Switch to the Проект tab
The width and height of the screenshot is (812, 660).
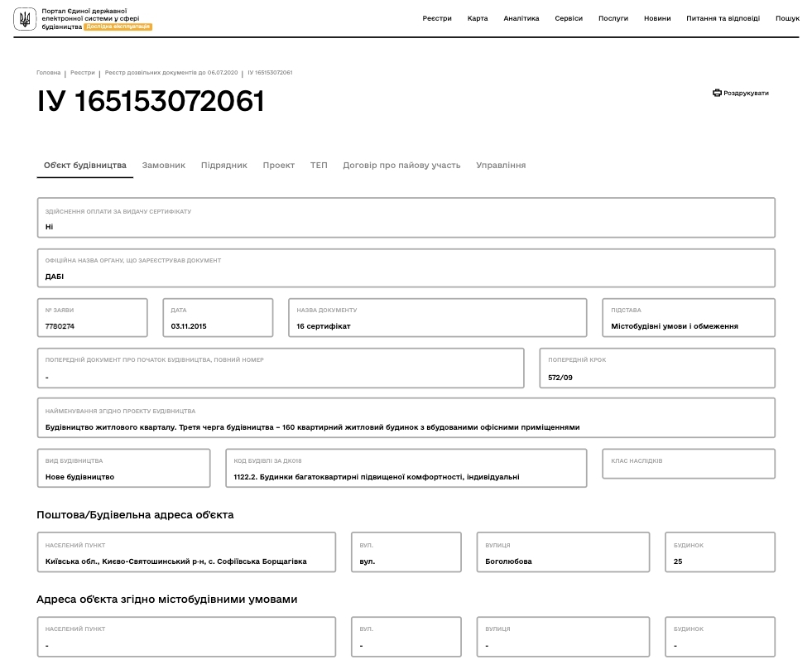279,166
